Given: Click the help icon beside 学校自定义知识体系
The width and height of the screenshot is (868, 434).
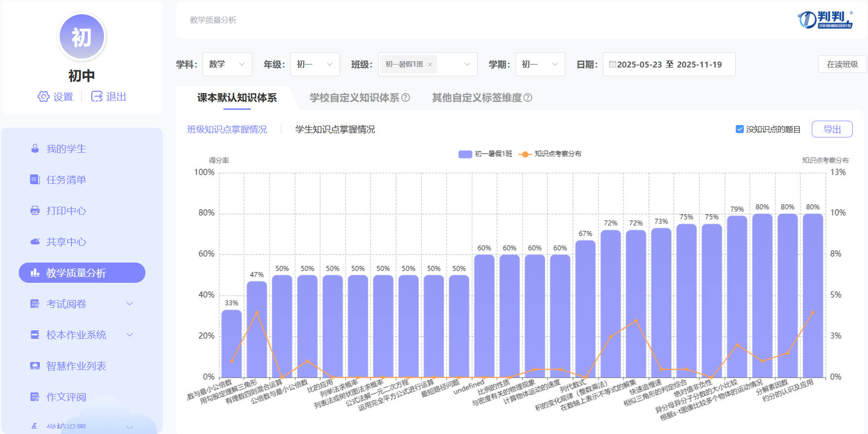Looking at the screenshot, I should pyautogui.click(x=406, y=98).
